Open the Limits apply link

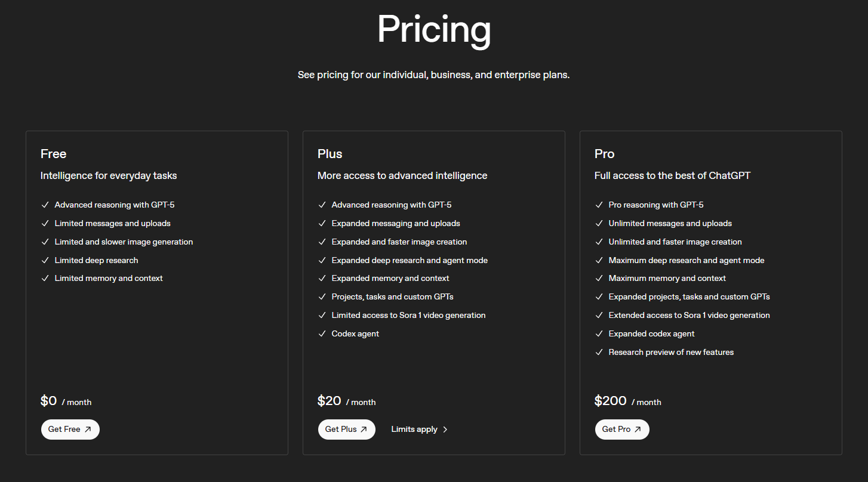pyautogui.click(x=414, y=430)
